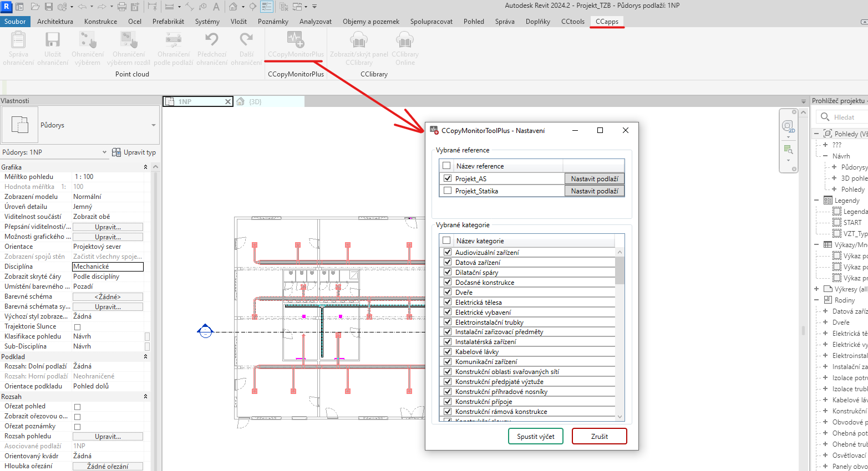Open the Default 3D View house icon
The image size is (868, 471).
[234, 7]
